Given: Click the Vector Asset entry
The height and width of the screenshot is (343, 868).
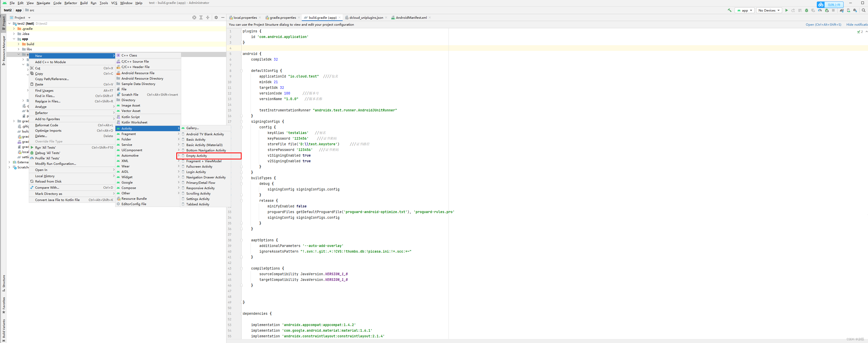Looking at the screenshot, I should (x=148, y=111).
